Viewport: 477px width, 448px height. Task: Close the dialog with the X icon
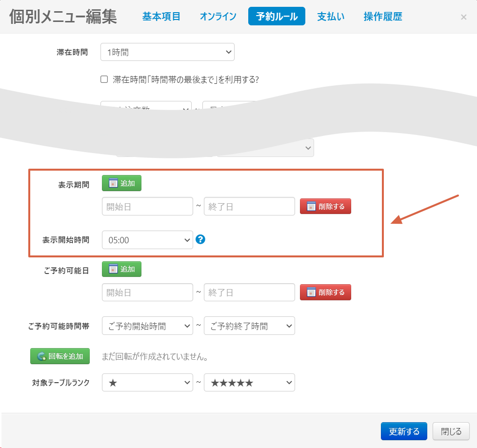463,17
